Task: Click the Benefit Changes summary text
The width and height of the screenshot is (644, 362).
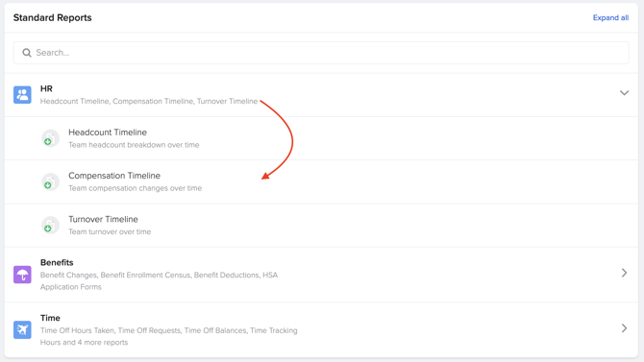Action: 159,280
